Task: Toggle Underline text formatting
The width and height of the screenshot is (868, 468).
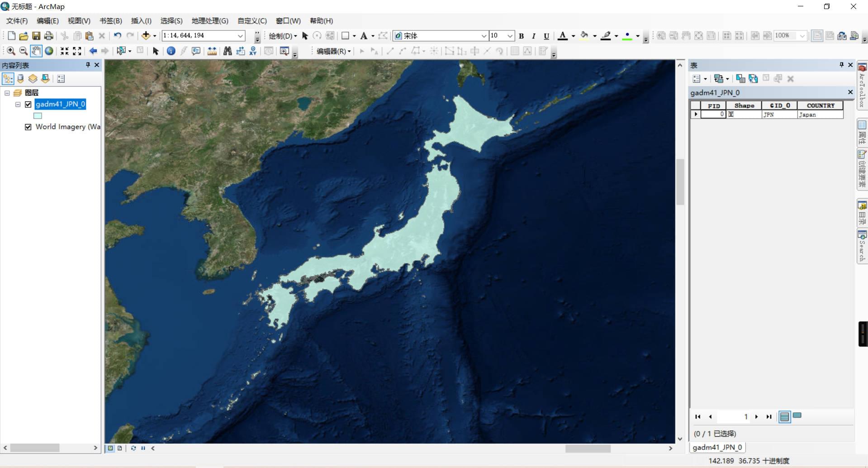Action: (x=546, y=36)
